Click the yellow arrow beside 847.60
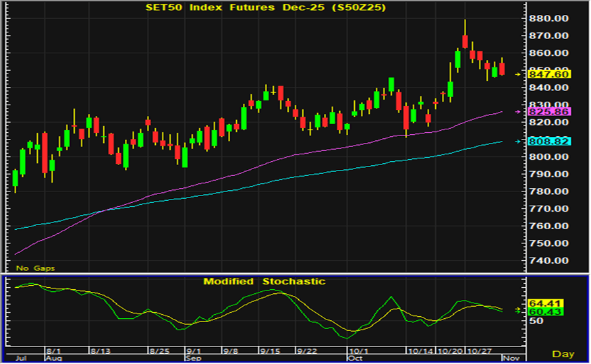 click(518, 74)
